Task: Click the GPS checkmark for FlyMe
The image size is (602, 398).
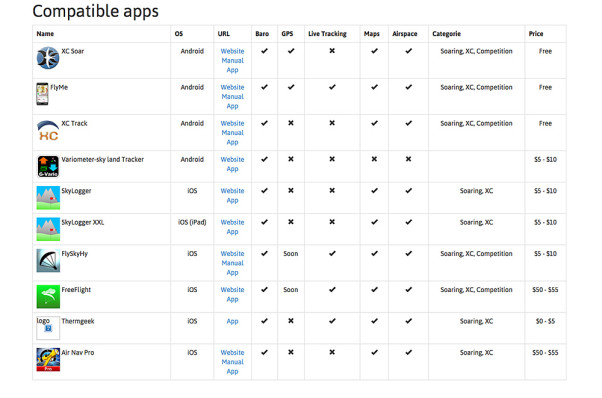Action: pyautogui.click(x=291, y=87)
